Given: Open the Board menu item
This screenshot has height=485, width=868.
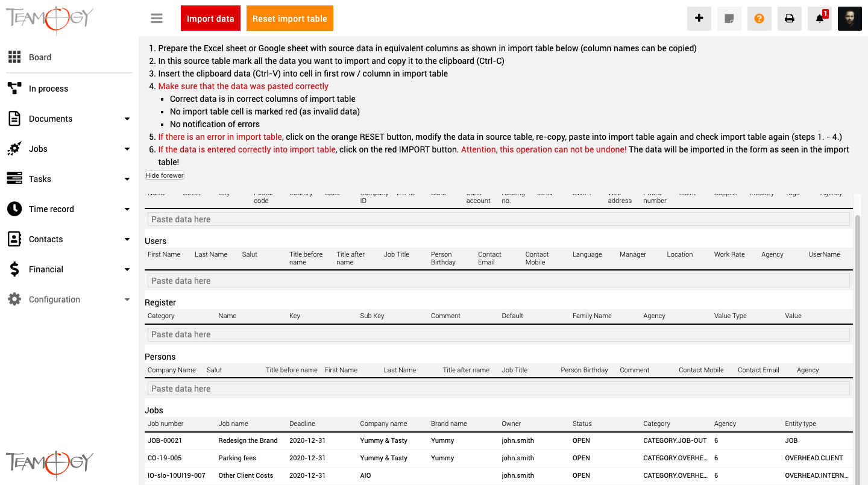Looking at the screenshot, I should click(40, 57).
